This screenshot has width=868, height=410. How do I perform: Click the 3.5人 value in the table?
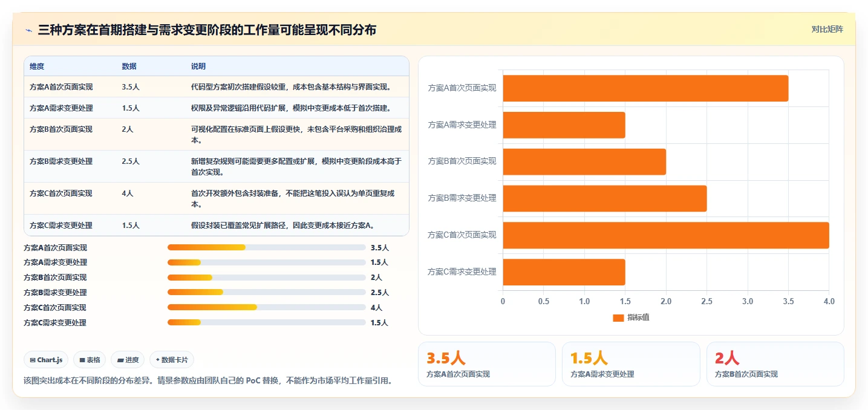pos(131,86)
